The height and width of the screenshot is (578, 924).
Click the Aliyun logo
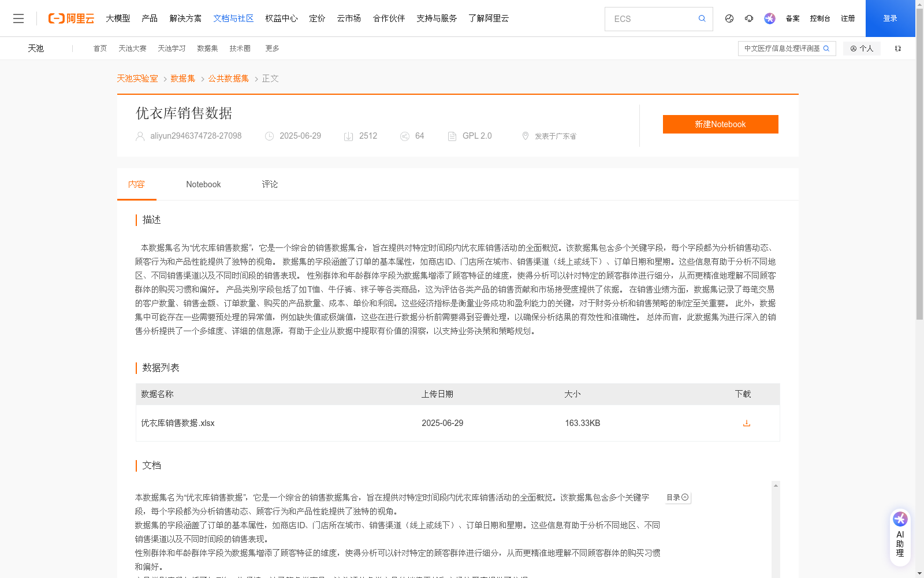pos(70,18)
